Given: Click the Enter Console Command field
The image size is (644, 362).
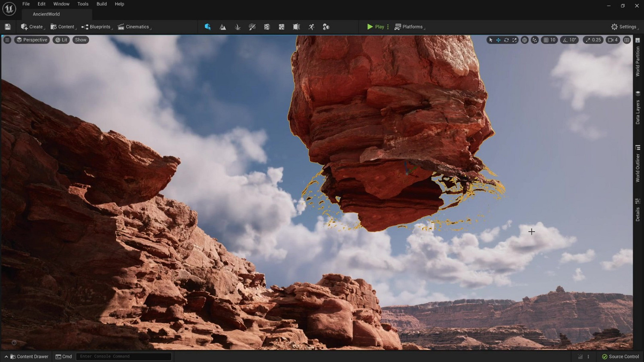Looking at the screenshot, I should [124, 356].
